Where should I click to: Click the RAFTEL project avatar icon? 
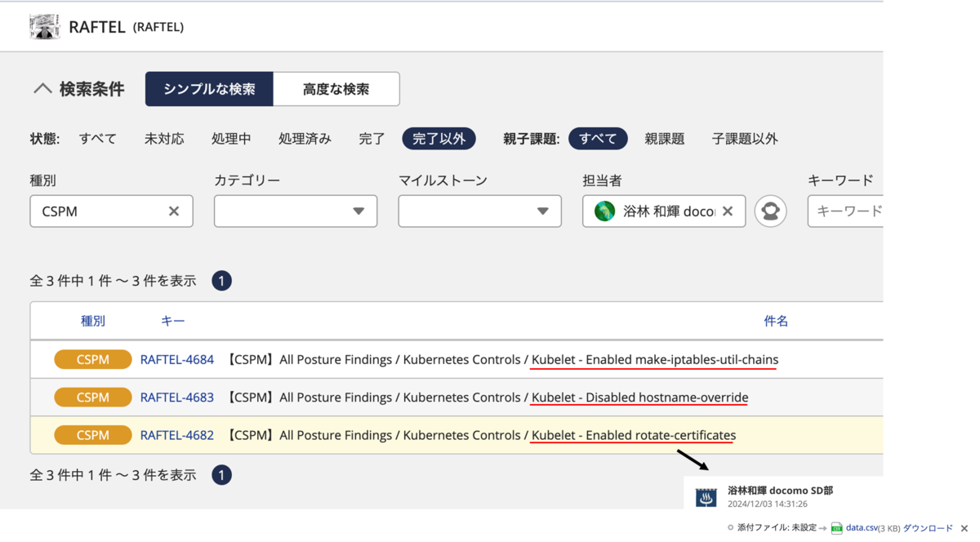tap(44, 26)
